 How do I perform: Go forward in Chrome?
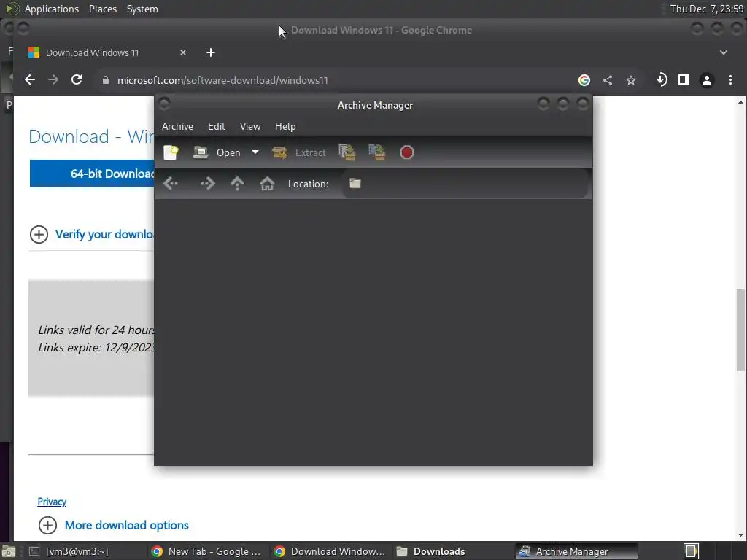point(53,80)
